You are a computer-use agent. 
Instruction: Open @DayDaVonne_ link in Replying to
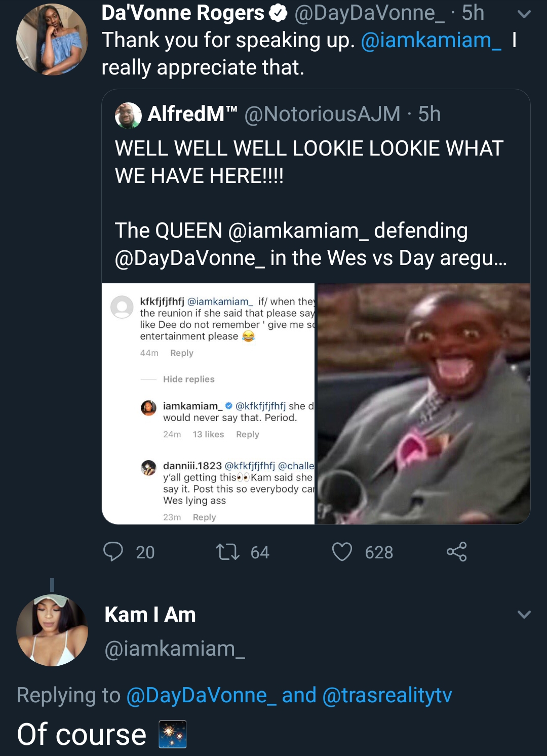click(201, 695)
